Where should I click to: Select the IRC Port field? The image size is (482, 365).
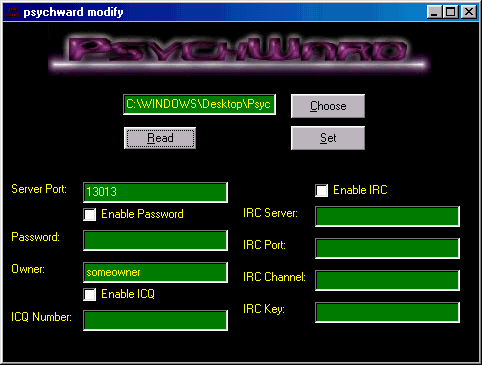[387, 248]
